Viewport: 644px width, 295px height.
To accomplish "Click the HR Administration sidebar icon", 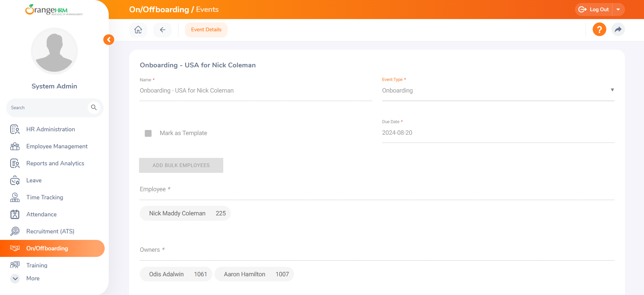I will pos(15,129).
